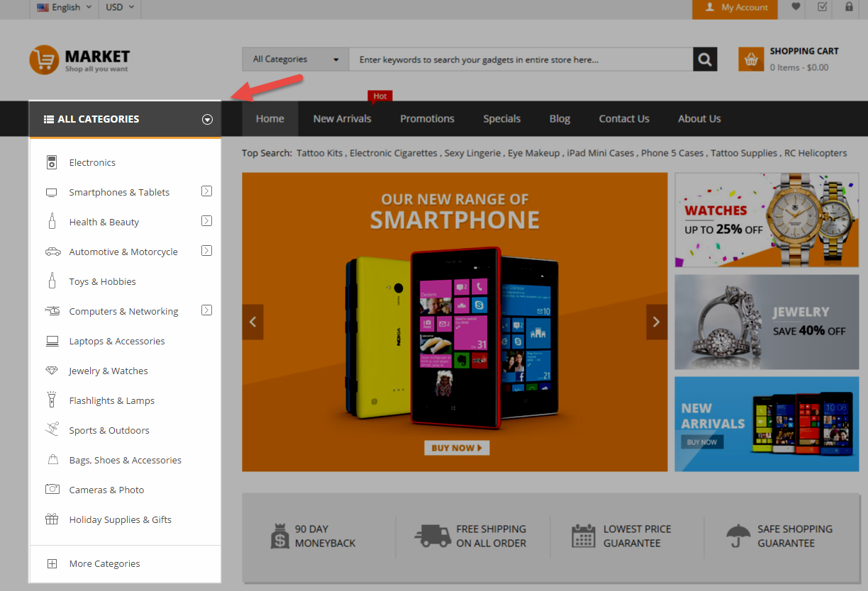
Task: Click the 90 Day Moneyback icon
Action: (279, 536)
